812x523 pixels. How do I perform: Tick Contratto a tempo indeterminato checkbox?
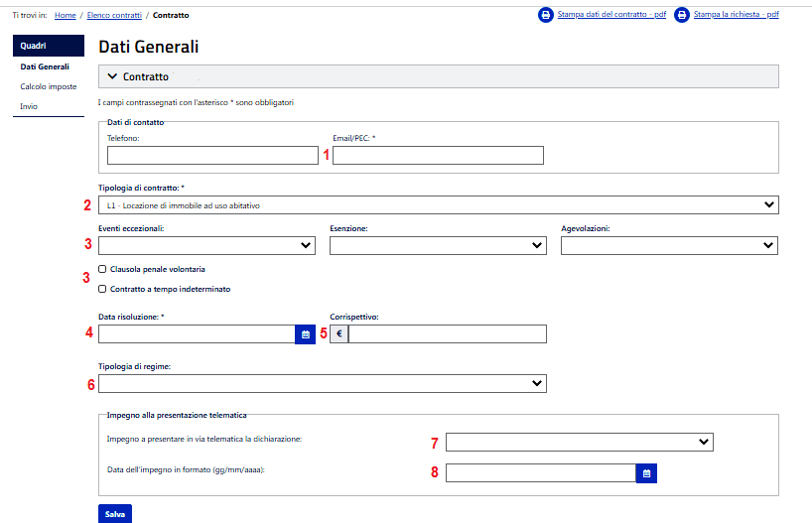point(102,289)
